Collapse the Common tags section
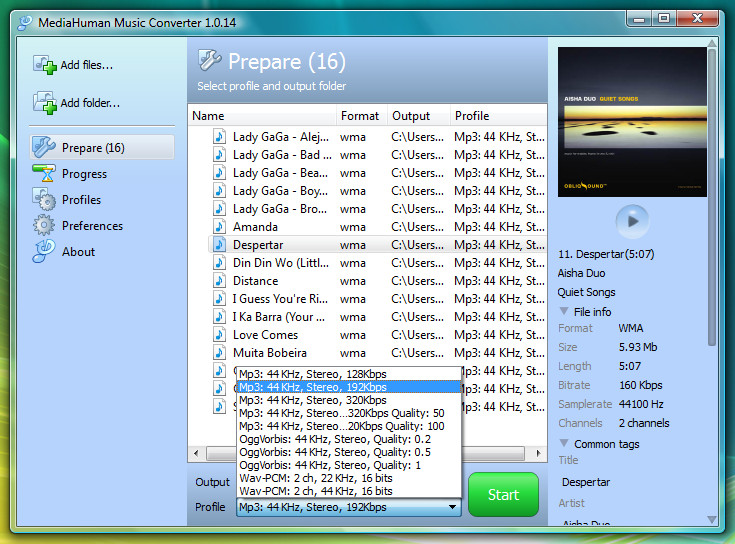 click(564, 443)
